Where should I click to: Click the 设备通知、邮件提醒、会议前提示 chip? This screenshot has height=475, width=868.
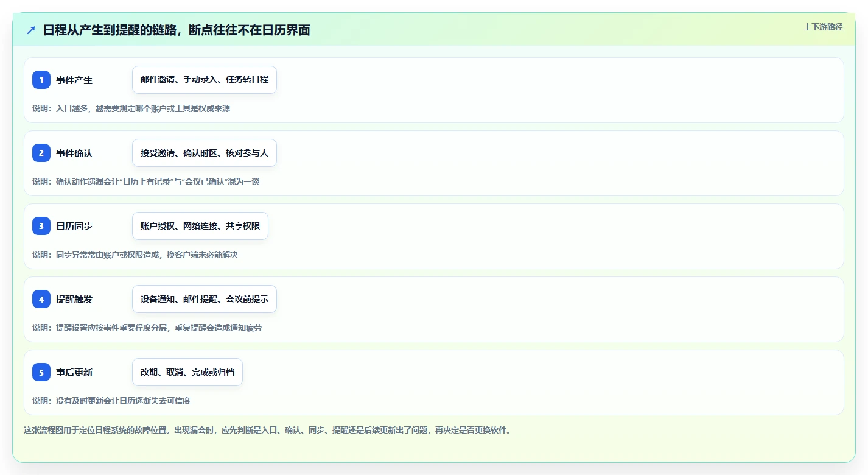[x=205, y=299]
